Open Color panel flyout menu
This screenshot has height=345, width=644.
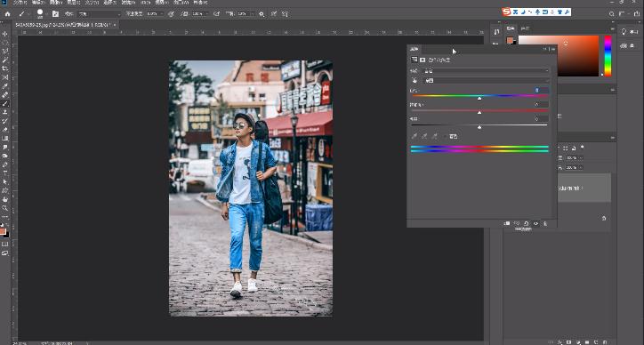612,28
